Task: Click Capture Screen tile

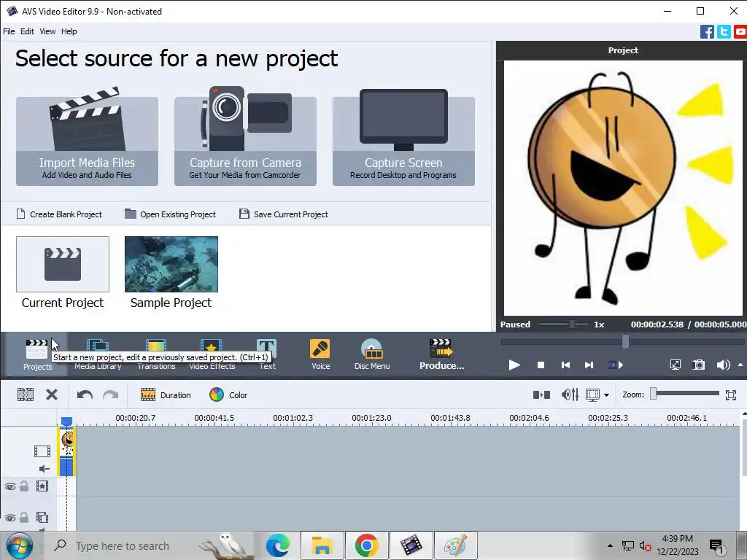Action: [x=403, y=141]
